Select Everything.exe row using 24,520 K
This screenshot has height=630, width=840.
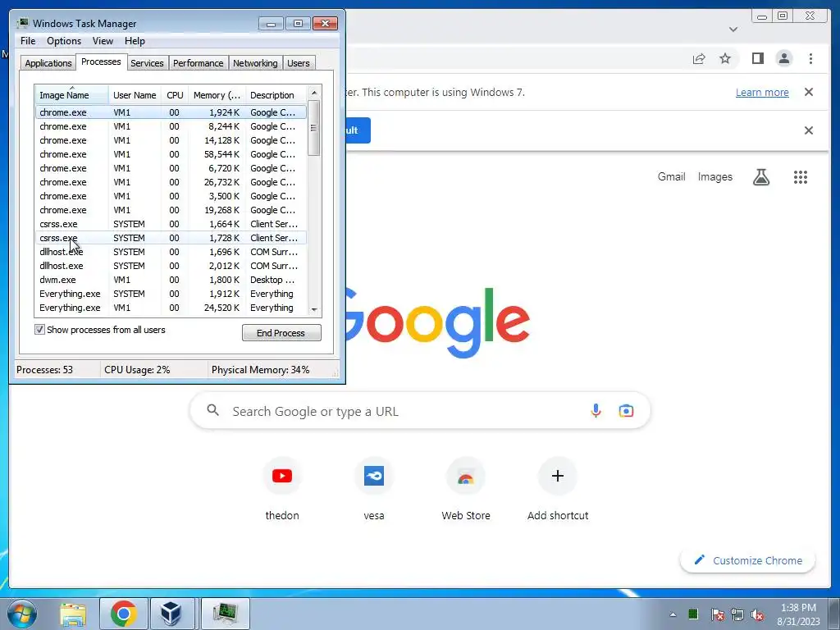(171, 308)
